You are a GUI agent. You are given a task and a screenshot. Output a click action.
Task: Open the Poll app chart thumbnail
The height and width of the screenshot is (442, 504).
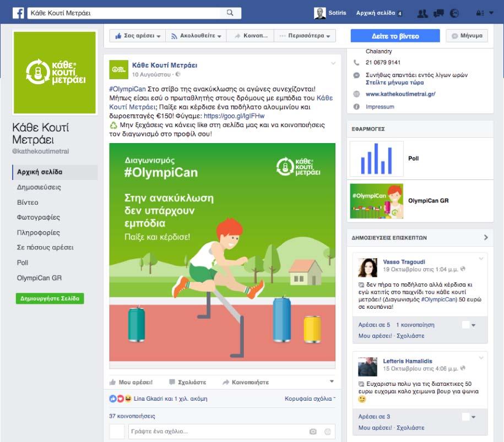click(x=376, y=159)
